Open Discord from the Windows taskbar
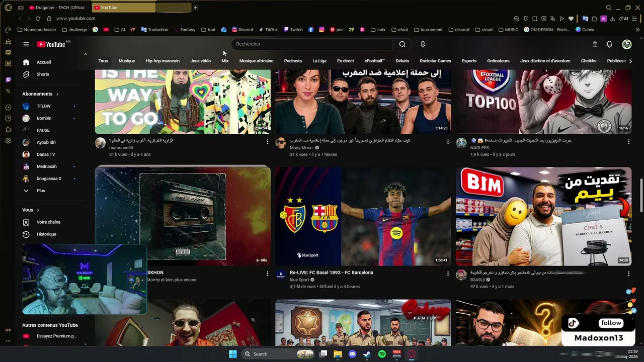The image size is (644, 362). 352,354
